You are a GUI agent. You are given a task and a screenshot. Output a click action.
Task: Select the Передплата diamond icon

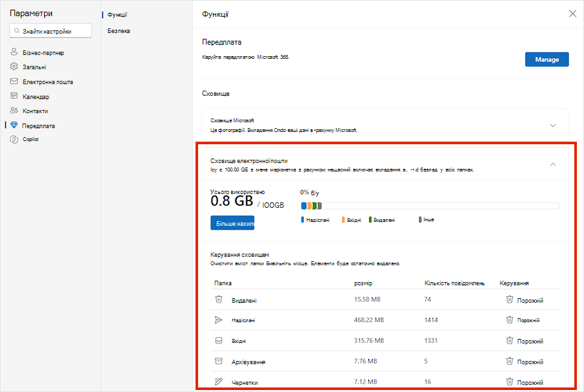pyautogui.click(x=14, y=125)
